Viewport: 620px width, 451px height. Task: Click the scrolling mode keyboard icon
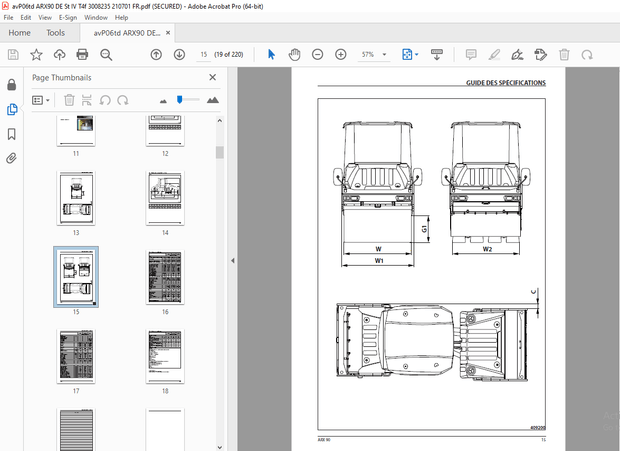pyautogui.click(x=437, y=55)
